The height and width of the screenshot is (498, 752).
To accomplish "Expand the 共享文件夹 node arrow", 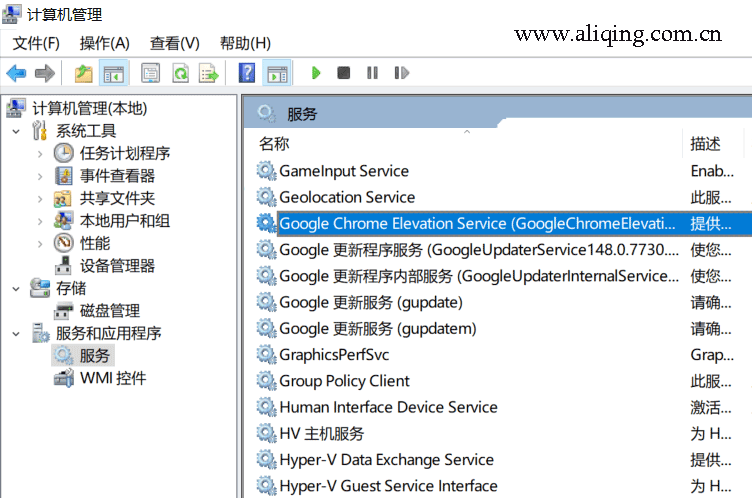I will pyautogui.click(x=40, y=199).
